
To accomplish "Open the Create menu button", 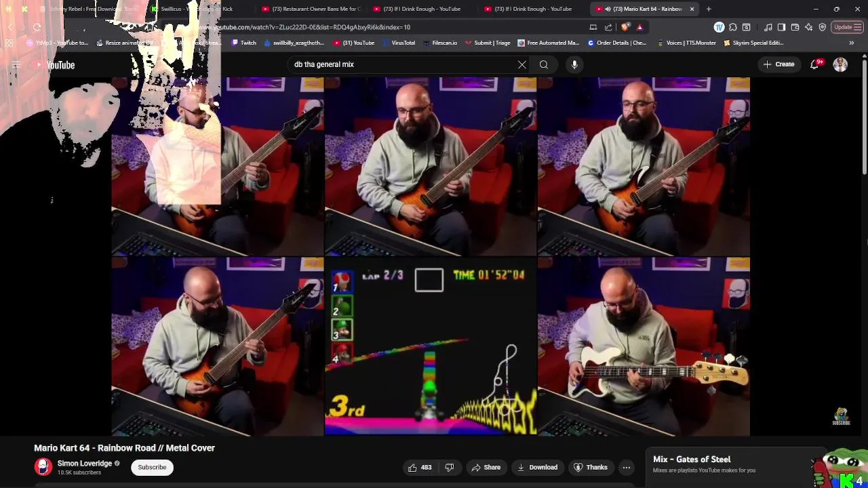I will coord(778,64).
